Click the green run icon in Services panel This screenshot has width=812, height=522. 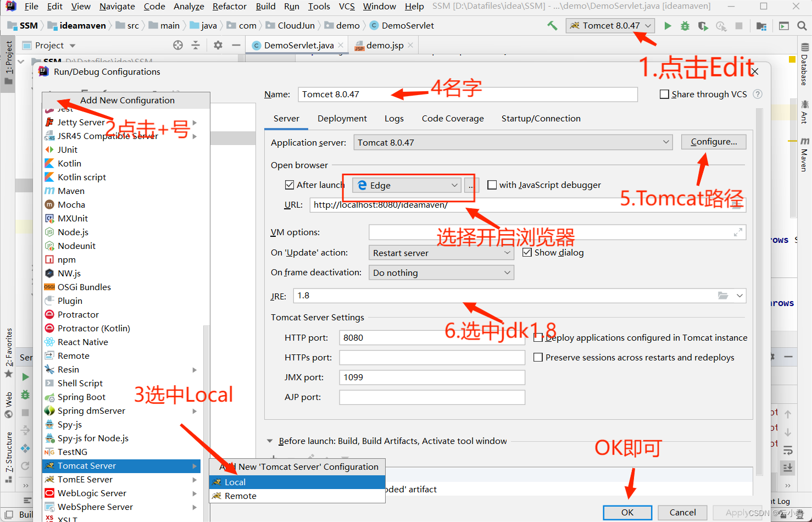25,377
